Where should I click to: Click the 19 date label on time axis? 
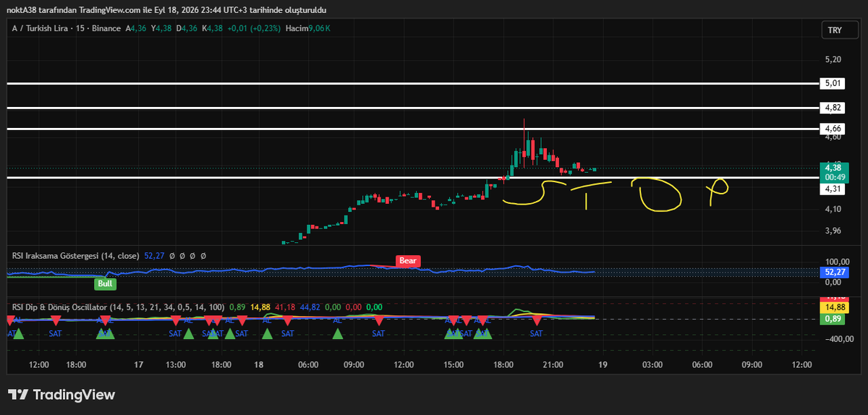tap(602, 365)
